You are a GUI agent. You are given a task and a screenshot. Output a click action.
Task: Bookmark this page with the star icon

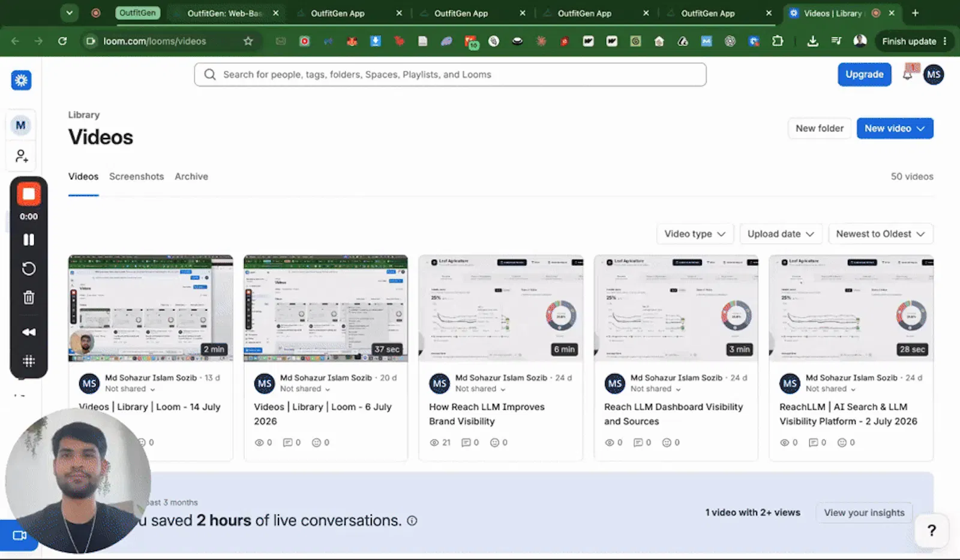248,41
